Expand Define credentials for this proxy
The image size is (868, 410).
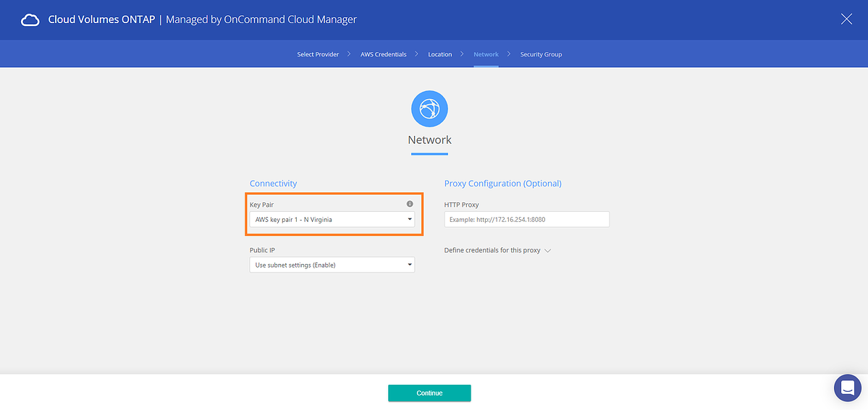tap(497, 250)
